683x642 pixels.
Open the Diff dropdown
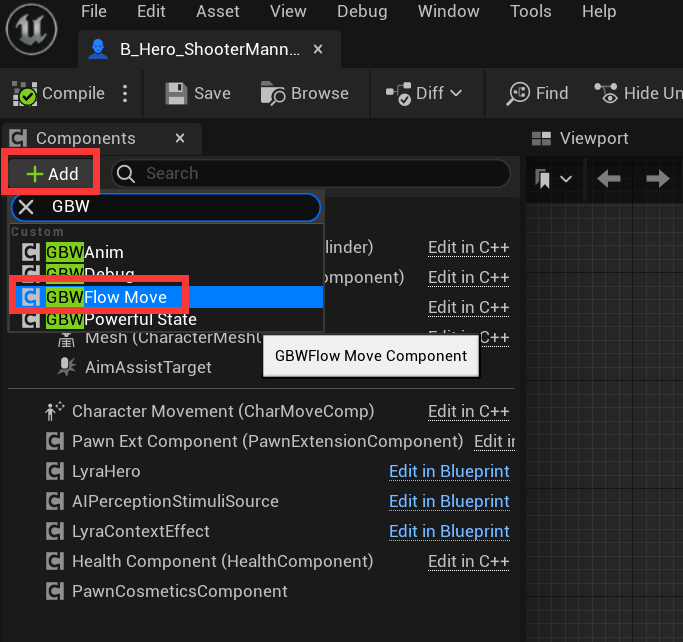pyautogui.click(x=424, y=93)
